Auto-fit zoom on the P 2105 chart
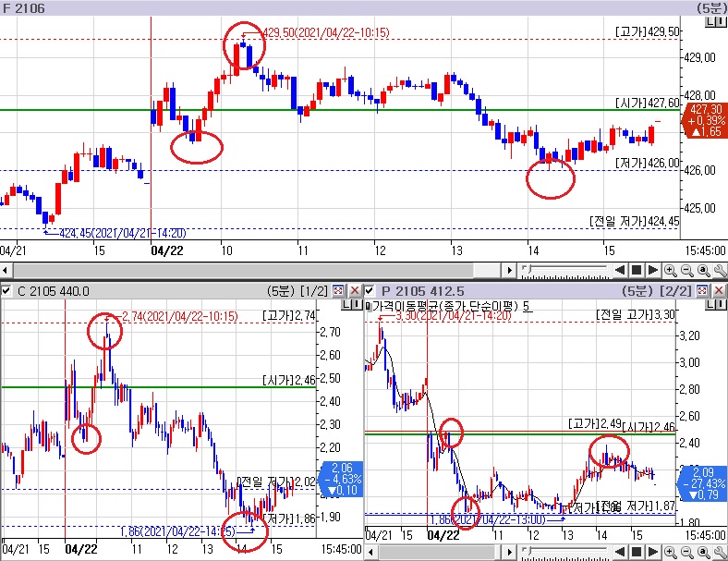The image size is (728, 561). (703, 552)
